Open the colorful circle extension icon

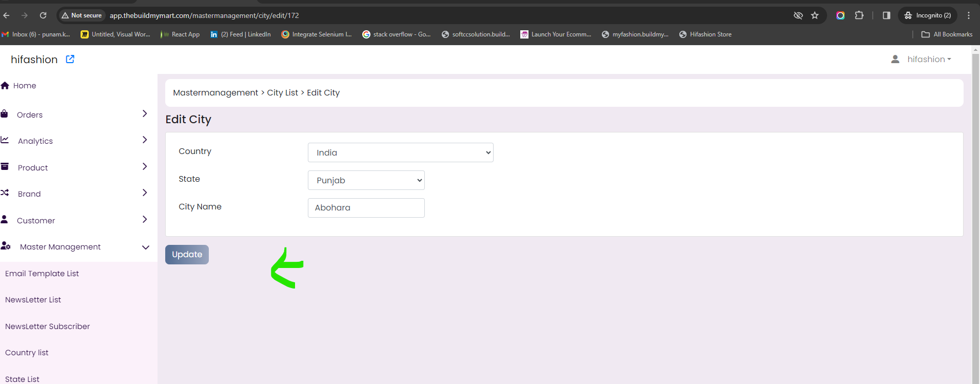pyautogui.click(x=840, y=15)
